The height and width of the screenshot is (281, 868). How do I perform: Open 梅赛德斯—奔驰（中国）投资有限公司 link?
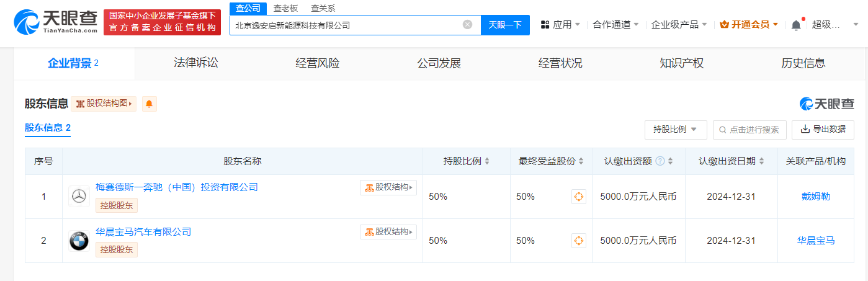[177, 187]
